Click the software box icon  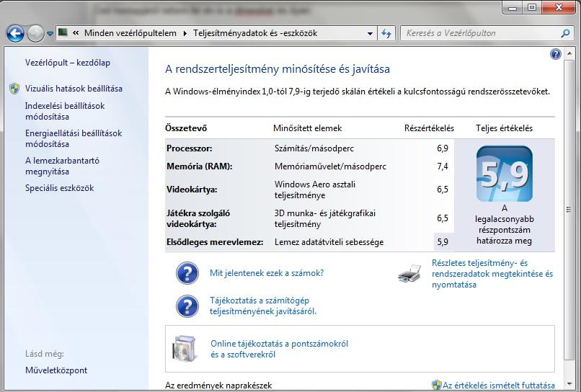(x=184, y=349)
